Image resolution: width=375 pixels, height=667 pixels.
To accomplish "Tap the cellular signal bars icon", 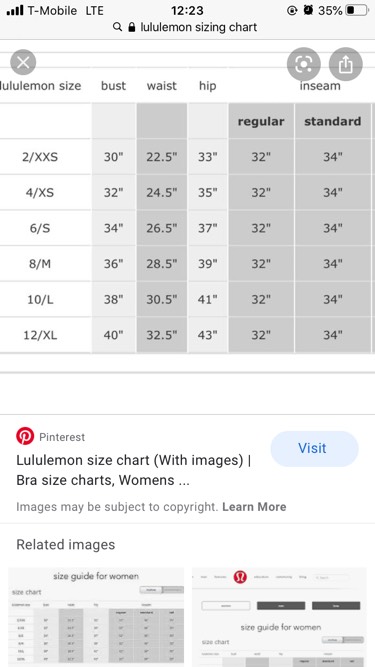I will (x=15, y=10).
